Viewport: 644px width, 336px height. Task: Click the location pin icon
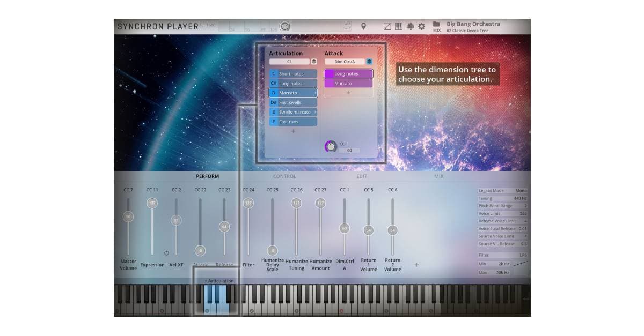pyautogui.click(x=364, y=26)
